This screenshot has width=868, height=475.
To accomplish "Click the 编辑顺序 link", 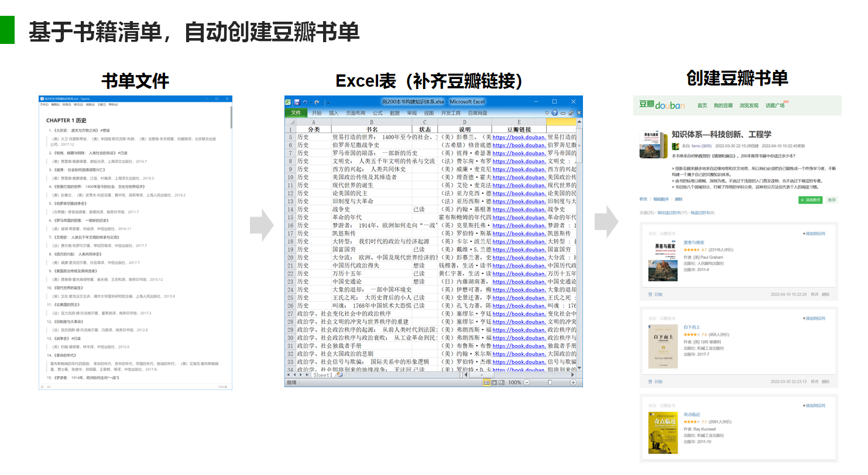I will (660, 199).
